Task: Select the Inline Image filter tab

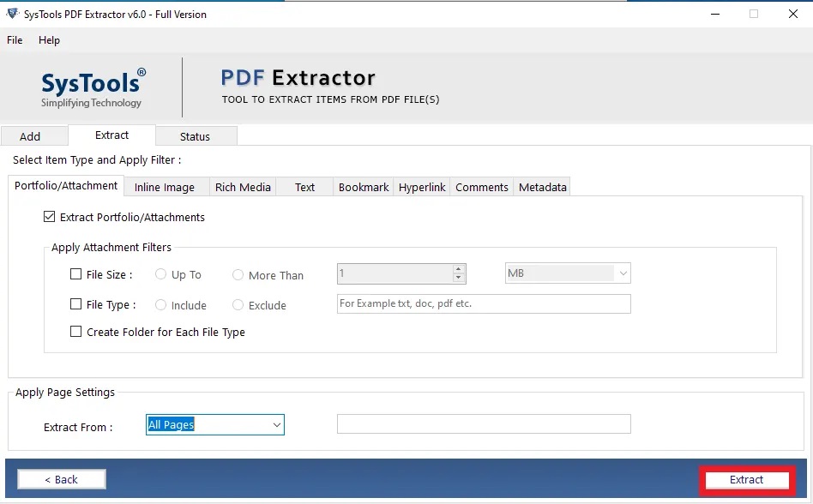Action: [x=165, y=186]
